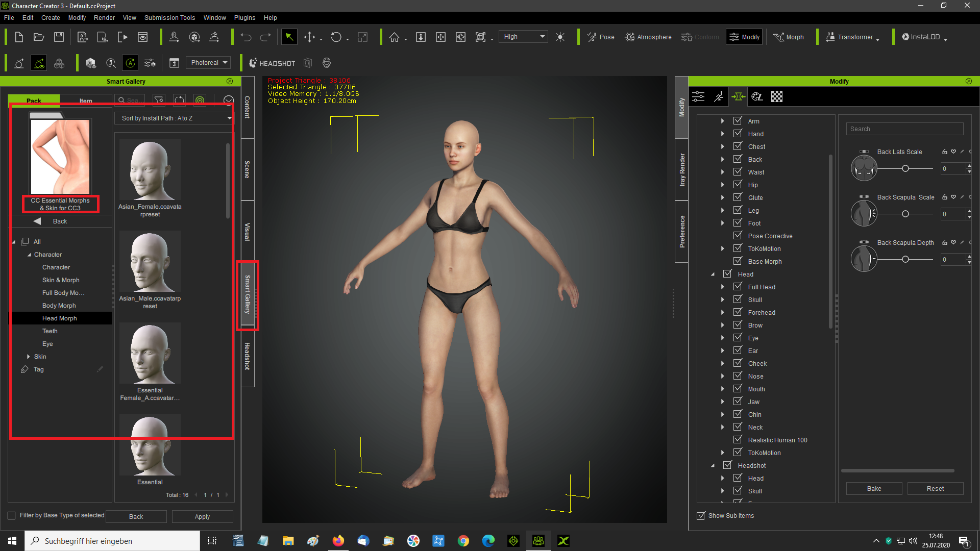Open the Photoreal shader dropdown

click(208, 63)
